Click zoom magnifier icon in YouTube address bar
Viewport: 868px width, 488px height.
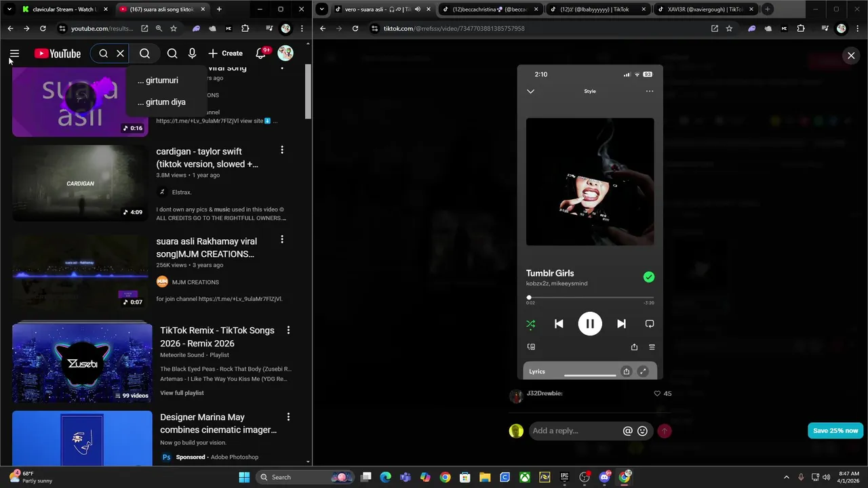click(159, 28)
